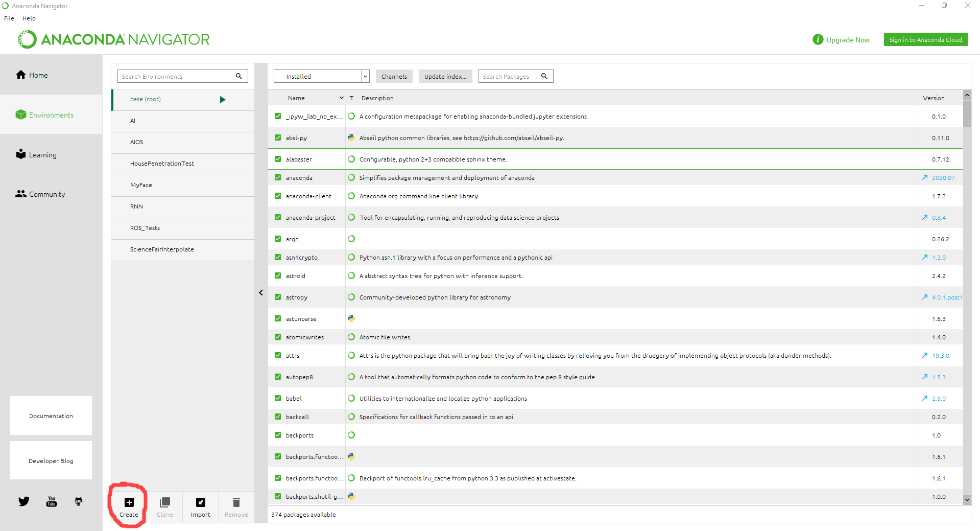
Task: Uncheck the absl-py package
Action: click(x=277, y=137)
